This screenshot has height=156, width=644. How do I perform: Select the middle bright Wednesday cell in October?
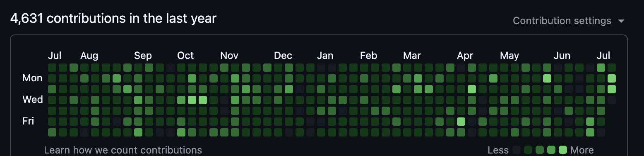click(x=192, y=100)
